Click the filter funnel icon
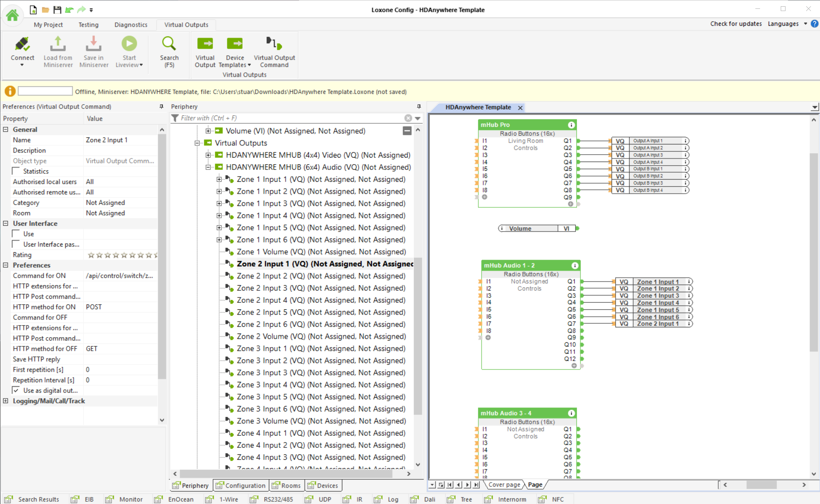Viewport: 820px width, 504px height. 175,118
